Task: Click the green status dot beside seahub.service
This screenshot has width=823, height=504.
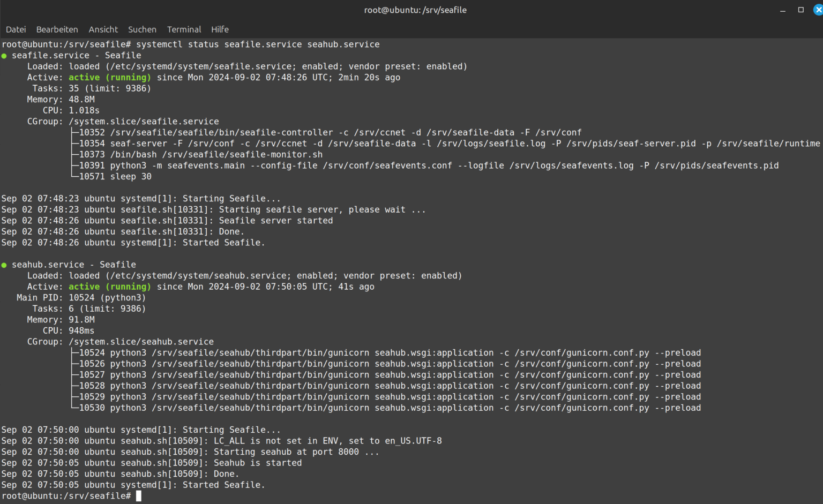Action: 4,265
